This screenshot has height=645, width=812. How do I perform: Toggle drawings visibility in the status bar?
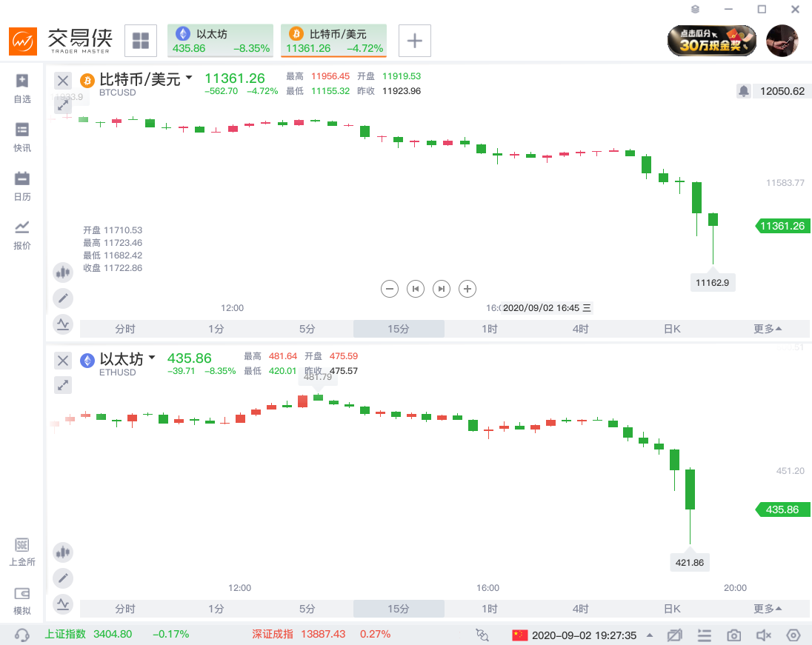[674, 635]
